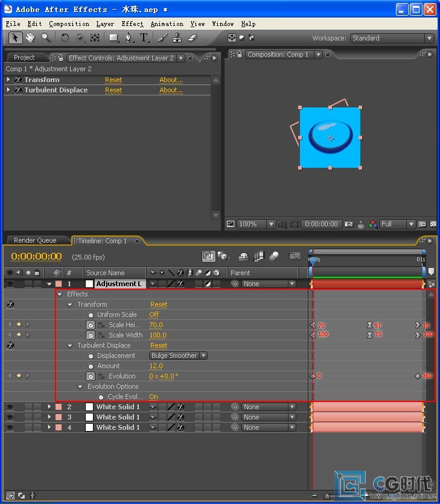Select the Clone Stamp tool

tap(177, 38)
